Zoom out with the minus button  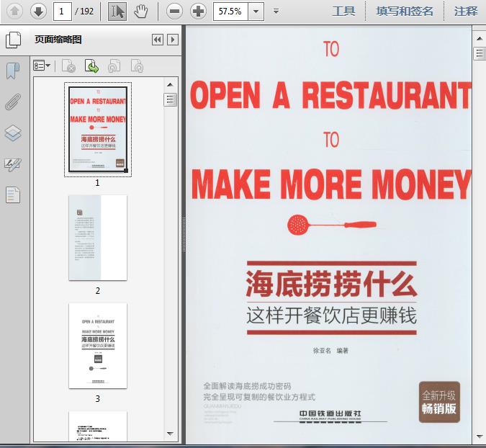coord(174,11)
